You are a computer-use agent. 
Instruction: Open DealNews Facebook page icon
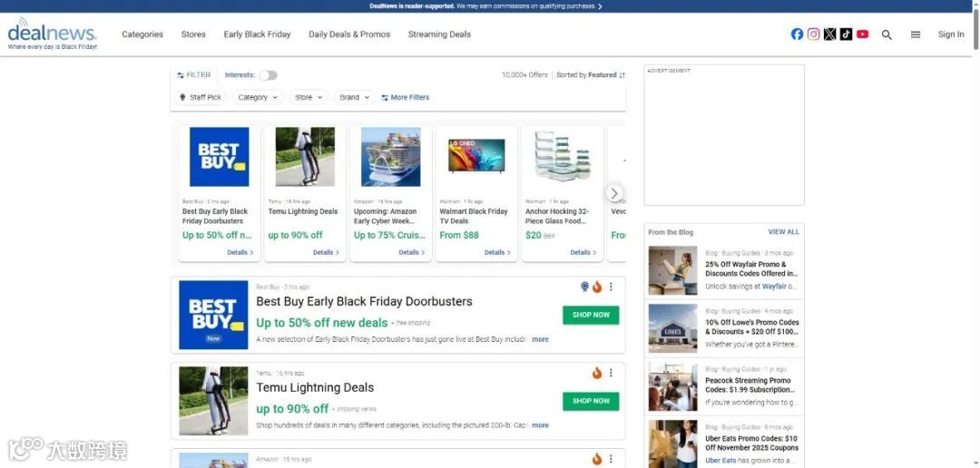(797, 34)
